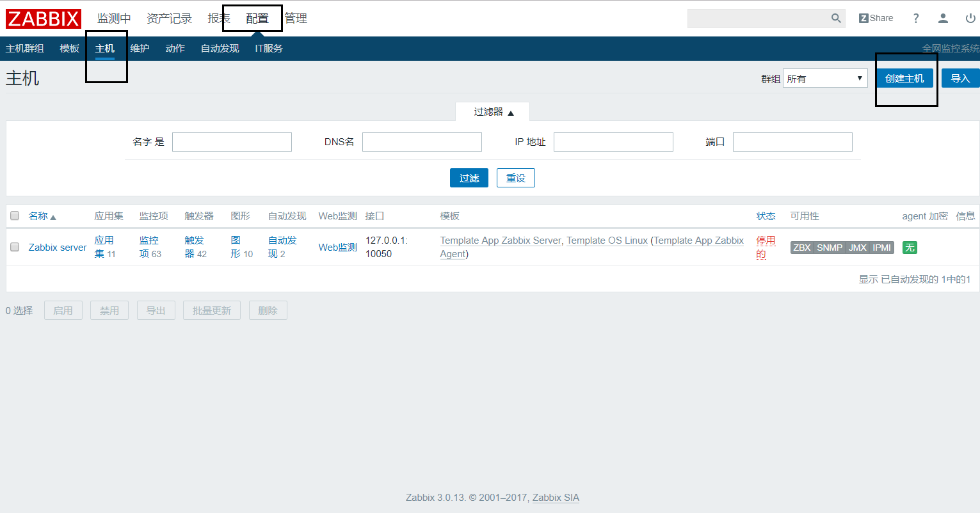Open 监控项 63 link for Zabbix server
This screenshot has height=513, width=980.
click(x=150, y=247)
